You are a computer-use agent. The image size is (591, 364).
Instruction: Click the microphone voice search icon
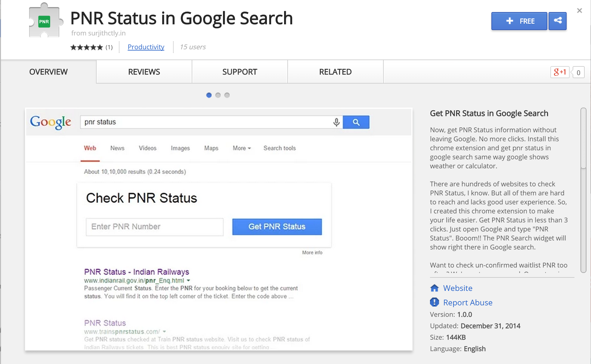(336, 122)
